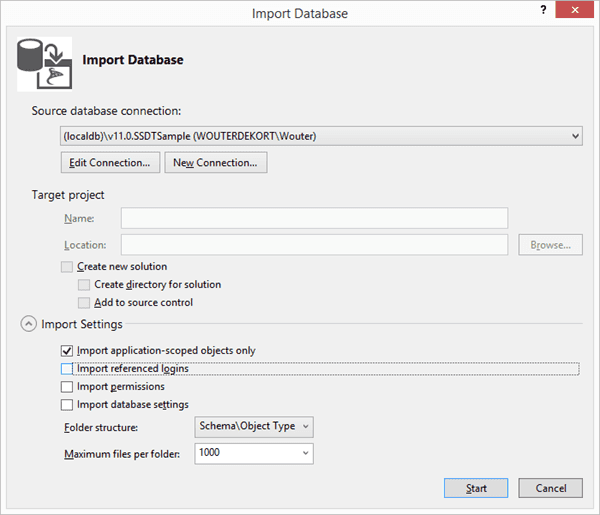Uncheck Import application-scoped objects only
The height and width of the screenshot is (515, 600).
(x=67, y=350)
